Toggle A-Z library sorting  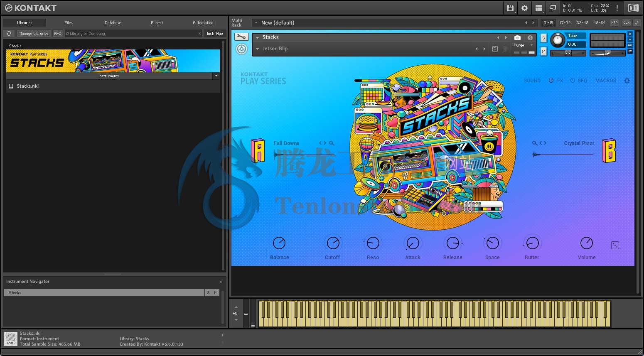click(58, 33)
